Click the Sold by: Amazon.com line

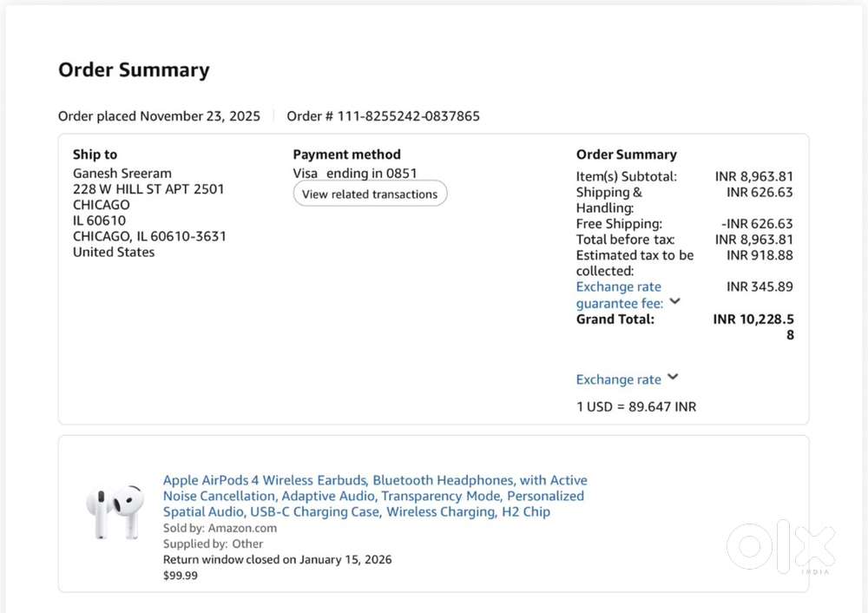point(220,528)
